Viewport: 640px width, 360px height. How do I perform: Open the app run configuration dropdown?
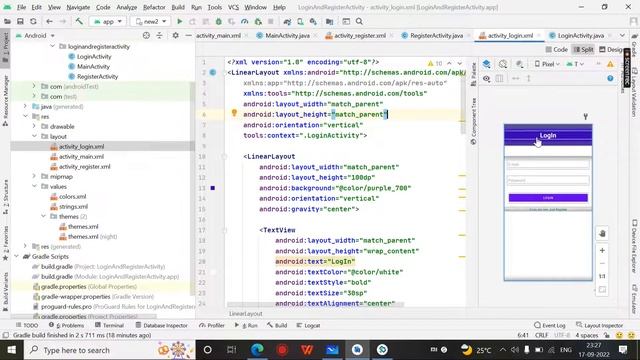[108, 21]
